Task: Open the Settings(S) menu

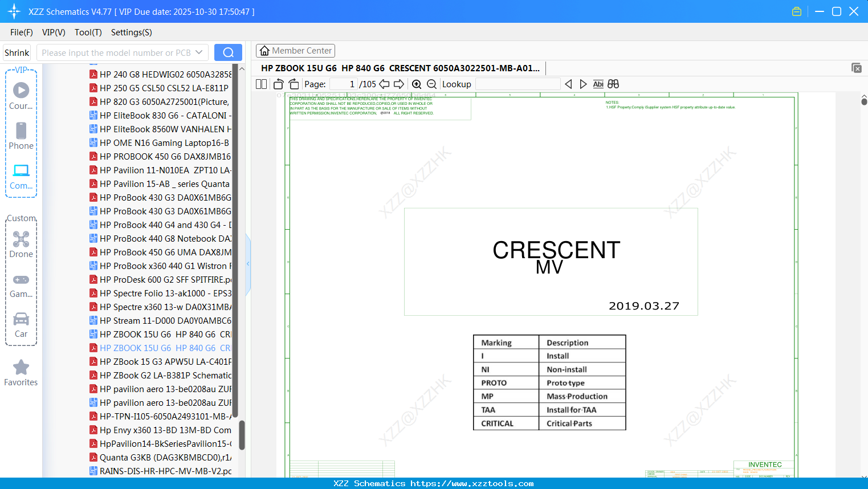Action: [x=132, y=32]
